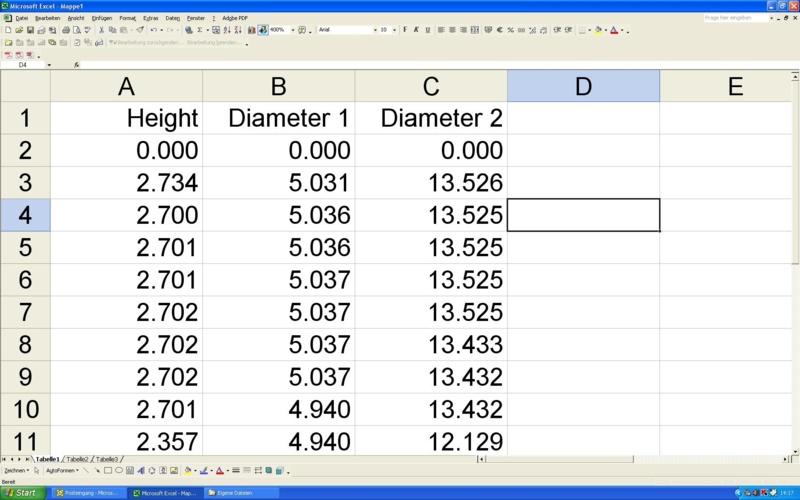Toggle bold formatting (F)
Image resolution: width=800 pixels, height=500 pixels.
pos(405,30)
